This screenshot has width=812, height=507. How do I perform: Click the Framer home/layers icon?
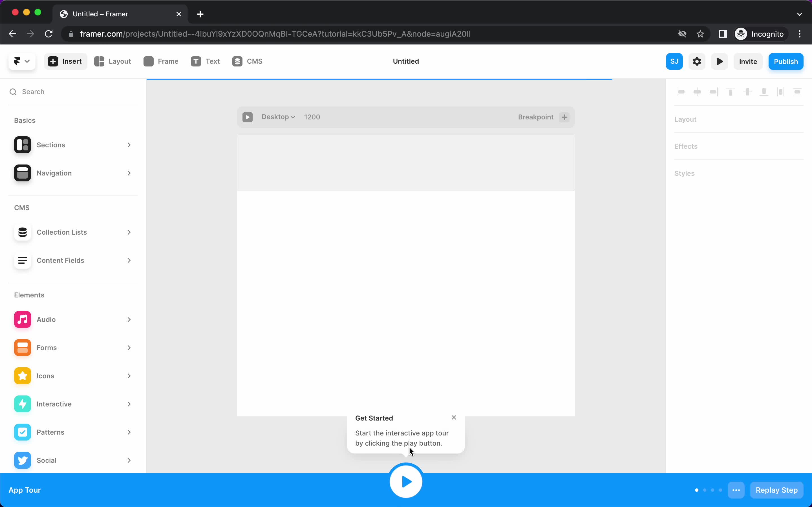17,61
